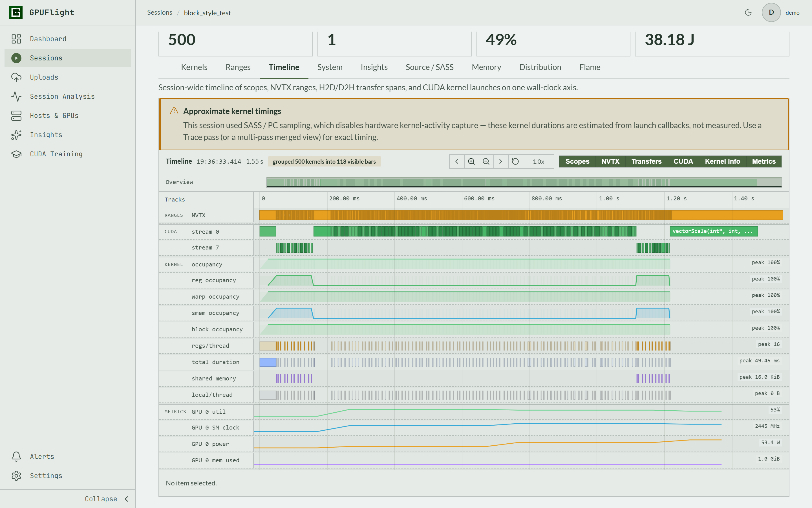This screenshot has height=508, width=812.
Task: Click the Uploads cloud icon
Action: [16, 77]
